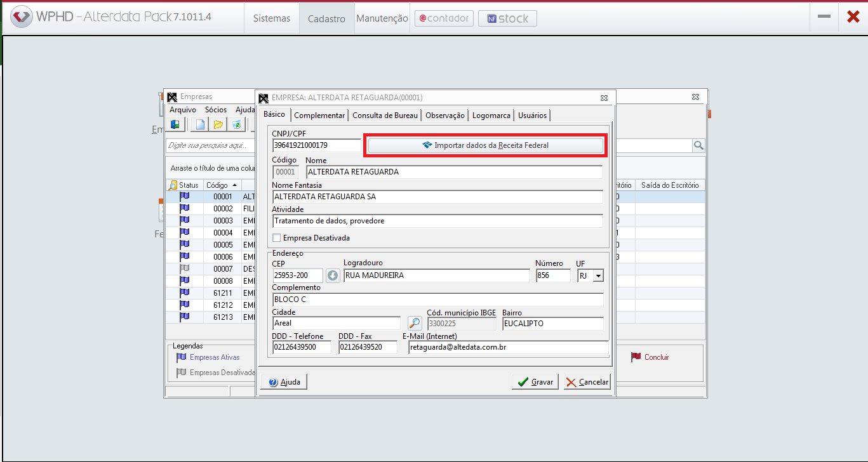Click the red Concluir flag in Empresas window
868x462 pixels.
point(636,357)
